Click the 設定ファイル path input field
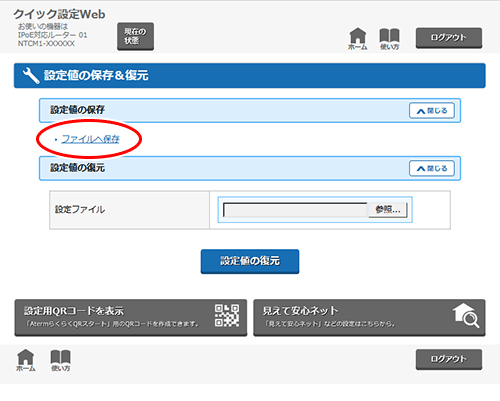 (x=295, y=210)
